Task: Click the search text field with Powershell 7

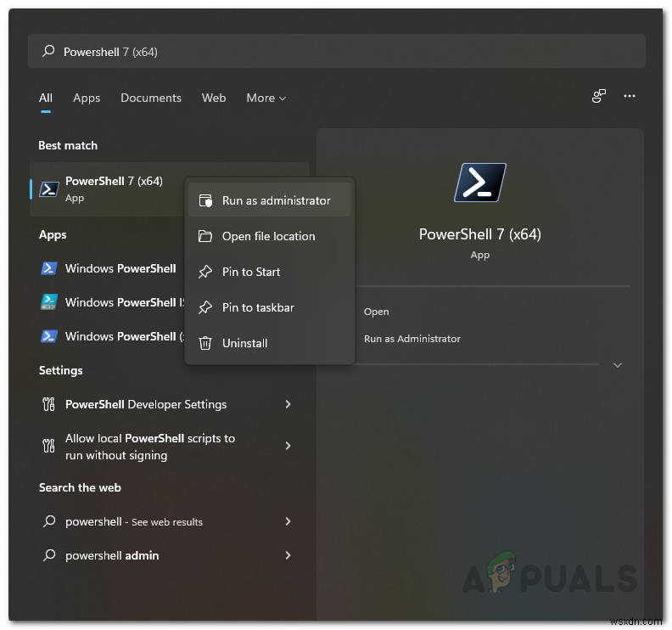Action: [x=337, y=52]
